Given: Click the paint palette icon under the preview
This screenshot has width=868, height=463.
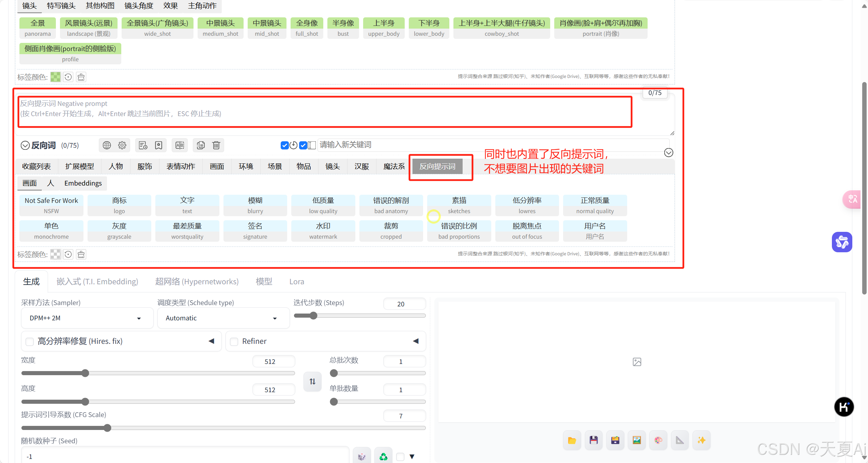Looking at the screenshot, I should pos(658,440).
